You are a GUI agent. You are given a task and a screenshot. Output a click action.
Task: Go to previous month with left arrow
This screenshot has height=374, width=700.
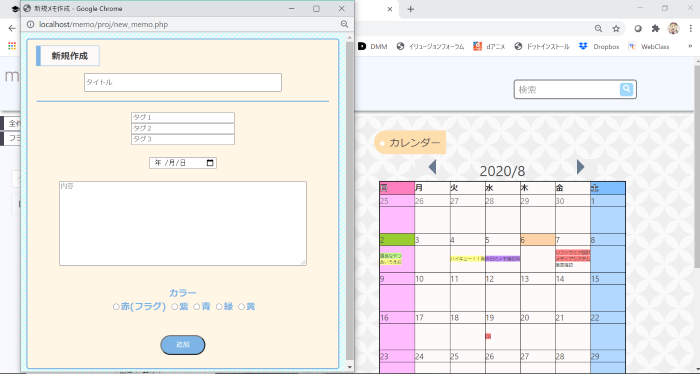click(x=432, y=167)
